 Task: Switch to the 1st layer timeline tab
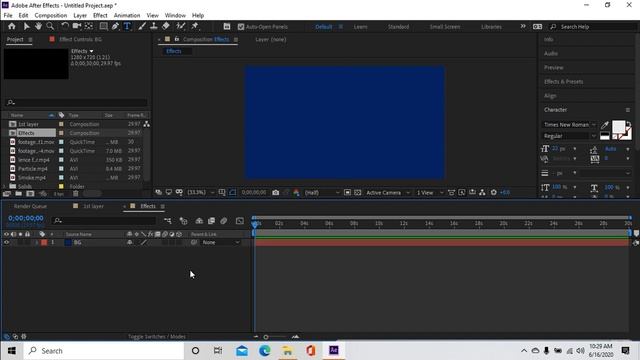pyautogui.click(x=93, y=206)
